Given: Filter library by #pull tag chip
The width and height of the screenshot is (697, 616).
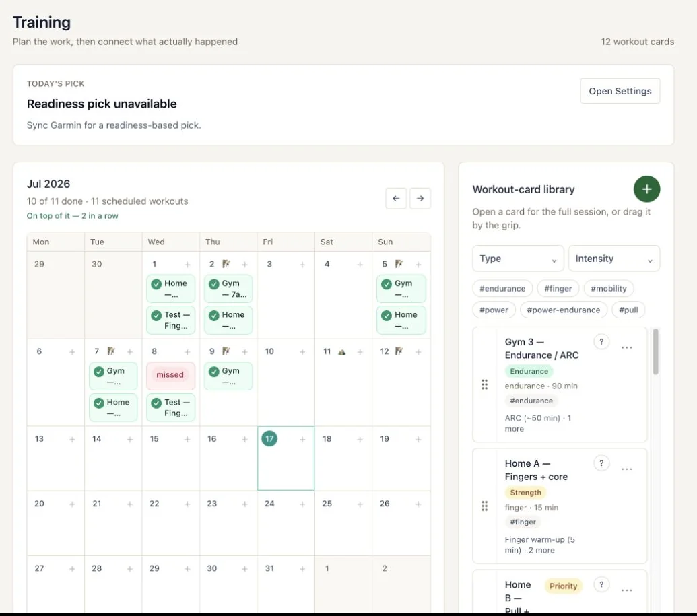Looking at the screenshot, I should 628,310.
